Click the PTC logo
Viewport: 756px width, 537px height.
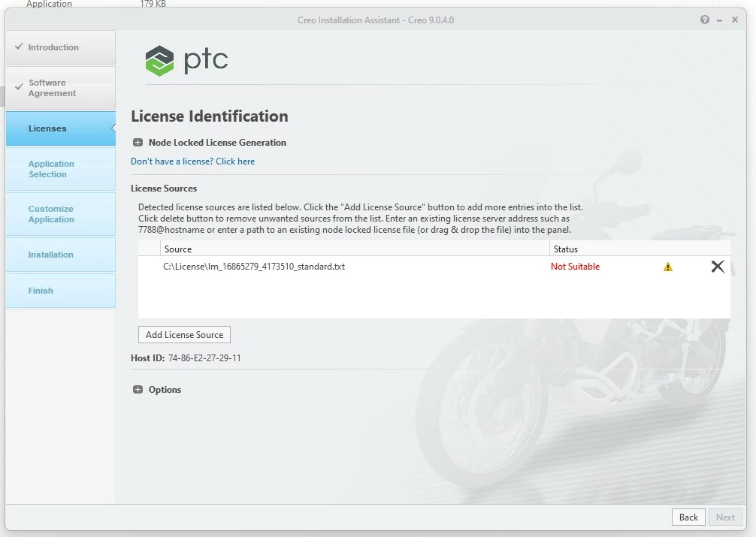(x=186, y=61)
